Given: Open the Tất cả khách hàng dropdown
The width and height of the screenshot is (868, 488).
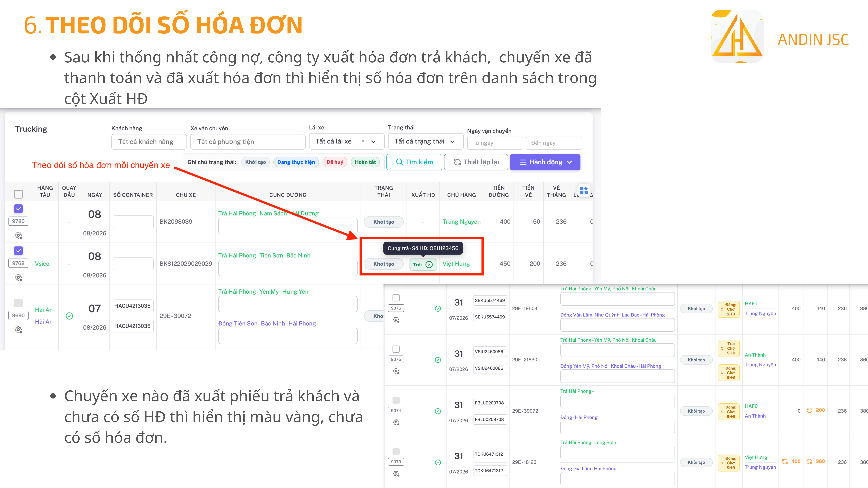Looking at the screenshot, I should [x=149, y=142].
